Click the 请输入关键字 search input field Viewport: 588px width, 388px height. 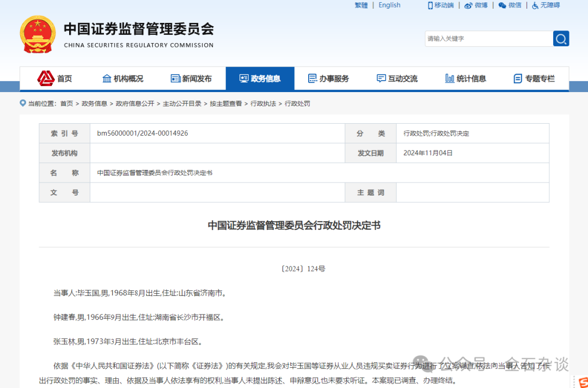coord(489,39)
